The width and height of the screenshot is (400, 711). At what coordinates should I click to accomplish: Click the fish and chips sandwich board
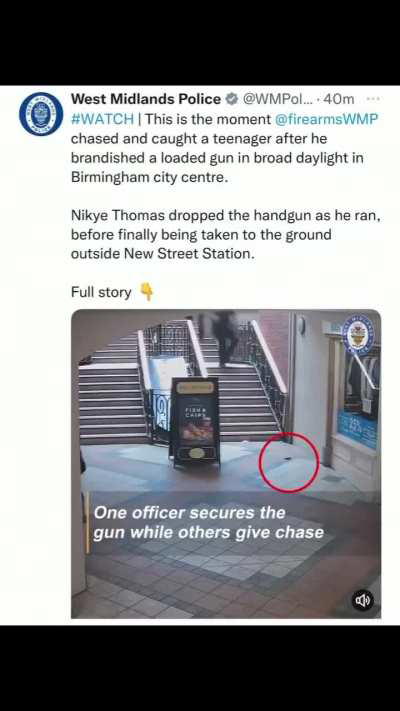pyautogui.click(x=195, y=423)
